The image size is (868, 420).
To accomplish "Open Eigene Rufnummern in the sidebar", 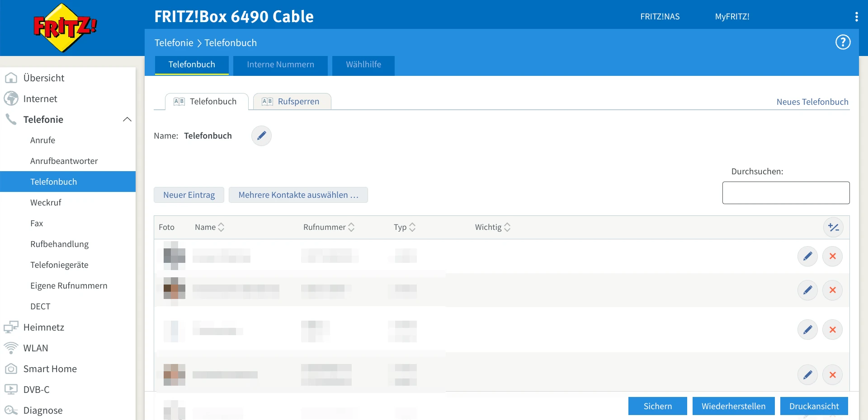I will [68, 285].
